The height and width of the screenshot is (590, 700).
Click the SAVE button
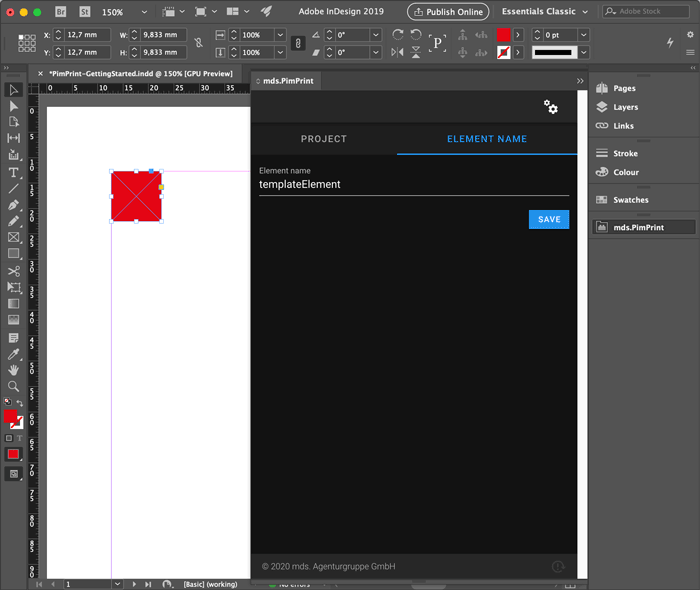[x=549, y=219]
